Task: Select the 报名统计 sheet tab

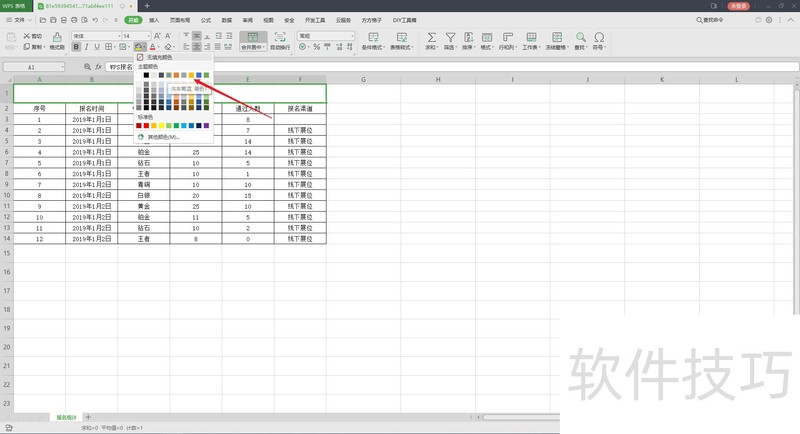Action: pyautogui.click(x=66, y=417)
